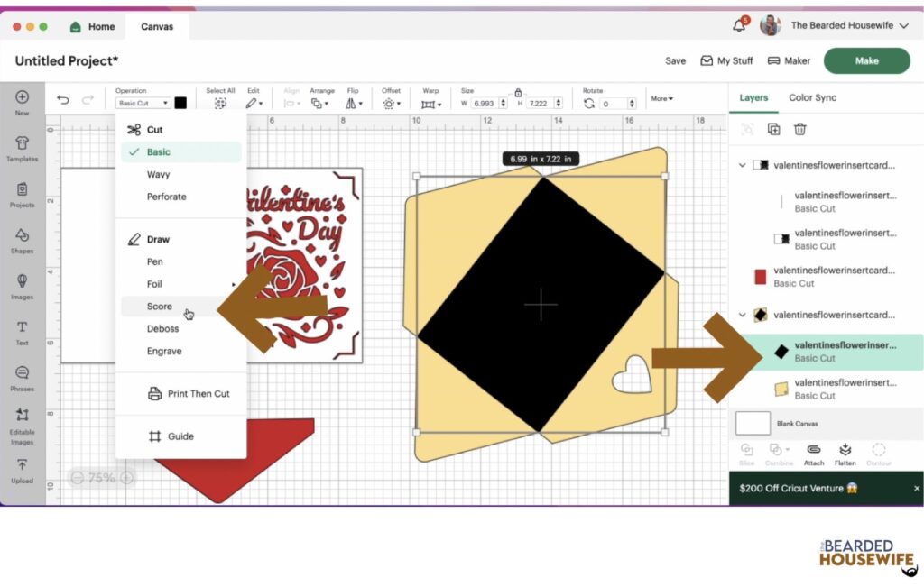Viewport: 924px width, 587px height.
Task: Switch to the Color Sync tab
Action: 812,97
